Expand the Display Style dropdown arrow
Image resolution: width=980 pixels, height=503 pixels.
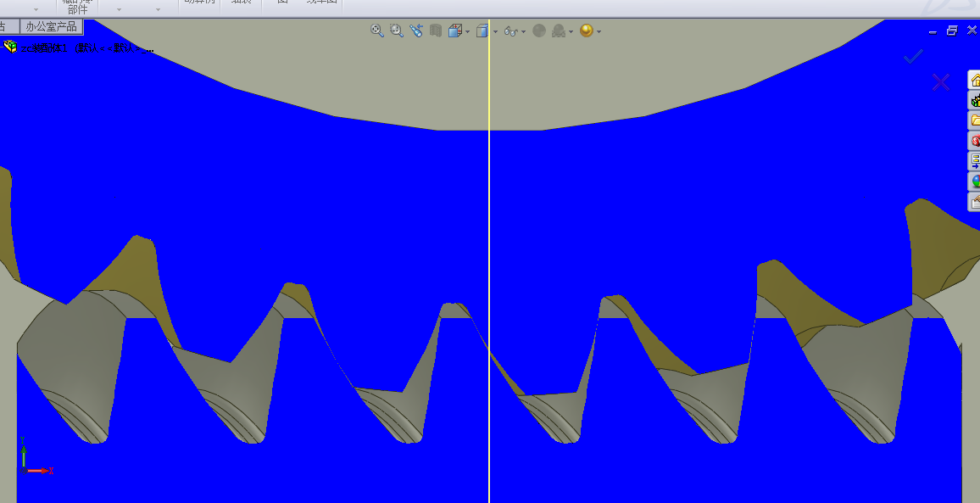(496, 31)
